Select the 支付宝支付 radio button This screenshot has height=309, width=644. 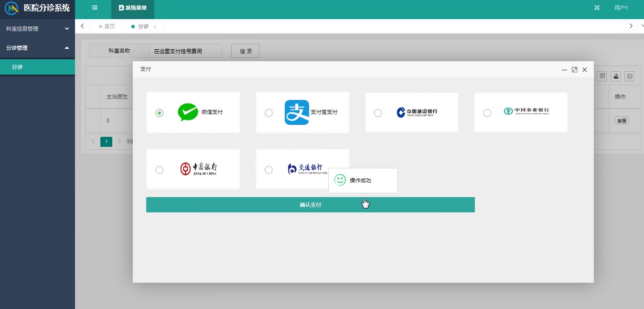pos(268,113)
